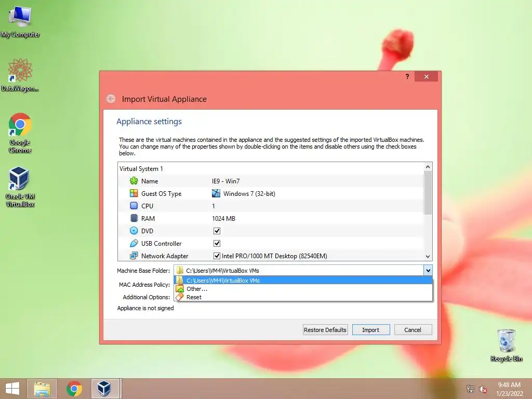The height and width of the screenshot is (399, 532).
Task: Click the CPU chip icon
Action: [x=134, y=206]
